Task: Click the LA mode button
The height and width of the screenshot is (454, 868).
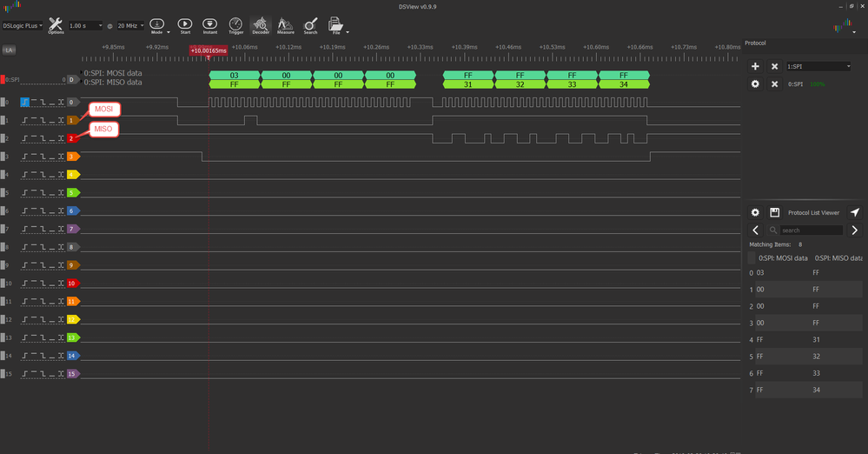Action: [x=9, y=50]
